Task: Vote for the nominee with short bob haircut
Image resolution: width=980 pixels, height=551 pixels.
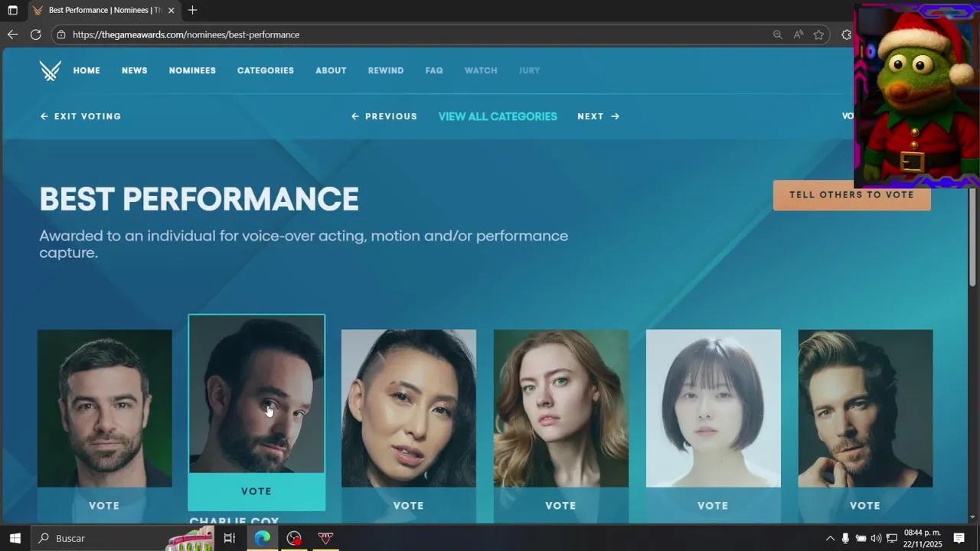Action: 713,506
